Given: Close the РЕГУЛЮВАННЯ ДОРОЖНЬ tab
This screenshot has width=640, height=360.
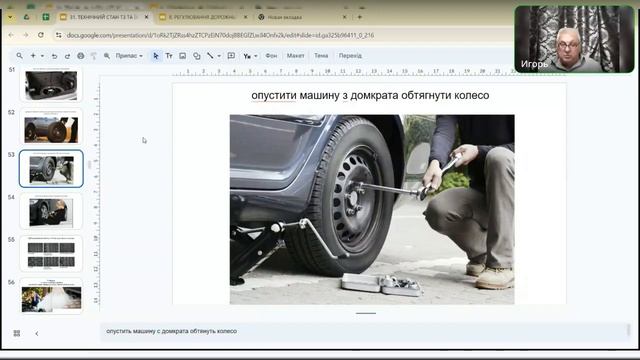Looking at the screenshot, I should [245, 17].
